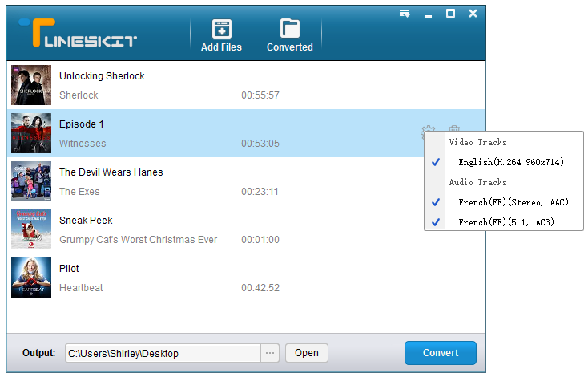This screenshot has height=377, width=588.
Task: Click the show name 'Heartbeat'
Action: click(x=81, y=288)
